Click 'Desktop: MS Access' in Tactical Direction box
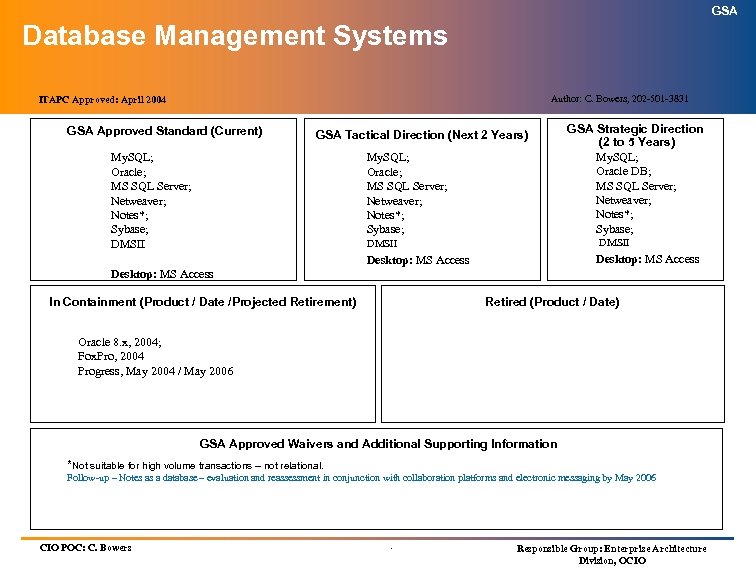The width and height of the screenshot is (756, 576). [x=418, y=260]
